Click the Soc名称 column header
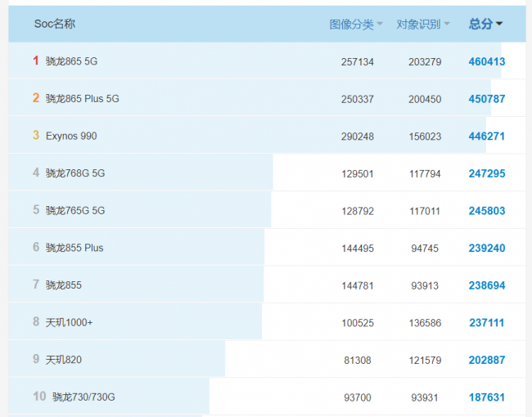Viewport: 532px width, 417px height. click(x=55, y=24)
